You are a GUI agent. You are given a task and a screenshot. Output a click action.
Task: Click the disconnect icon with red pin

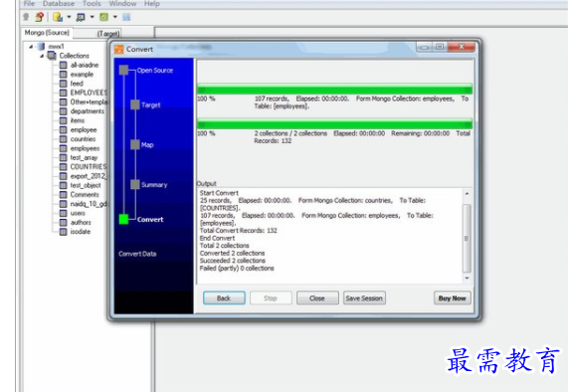tap(40, 17)
